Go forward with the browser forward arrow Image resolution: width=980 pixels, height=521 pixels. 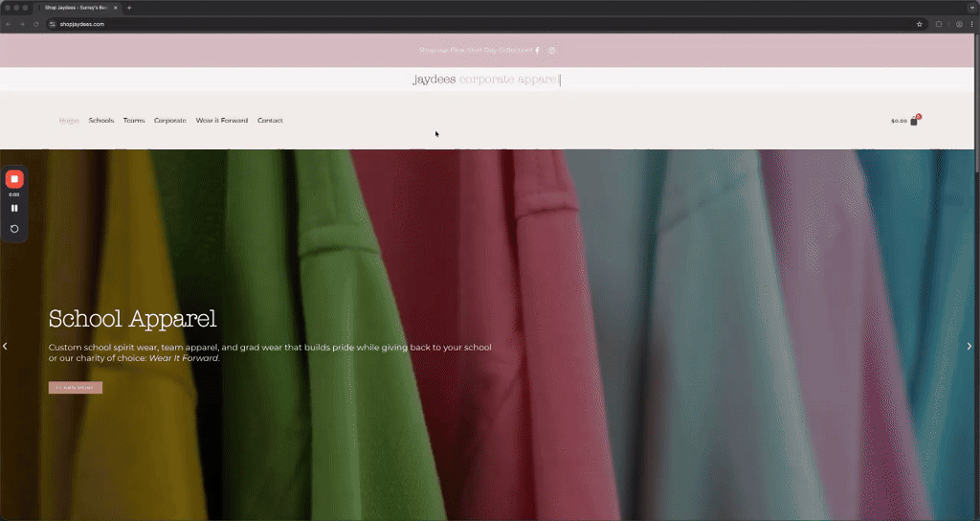coord(22,24)
